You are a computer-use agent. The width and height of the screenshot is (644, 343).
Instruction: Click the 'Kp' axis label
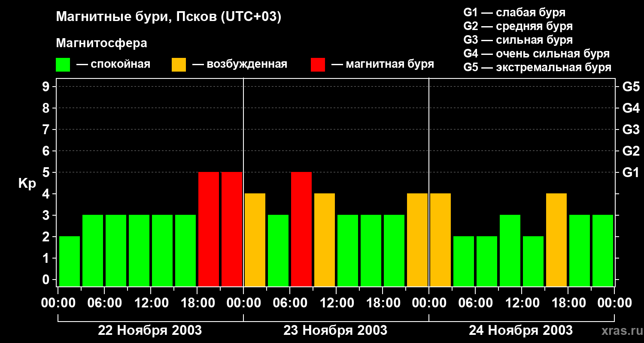click(x=27, y=183)
